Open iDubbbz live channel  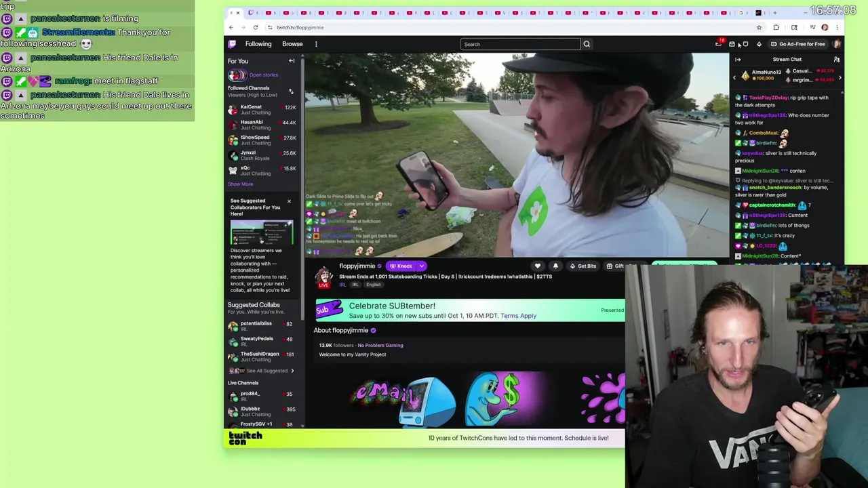262,411
